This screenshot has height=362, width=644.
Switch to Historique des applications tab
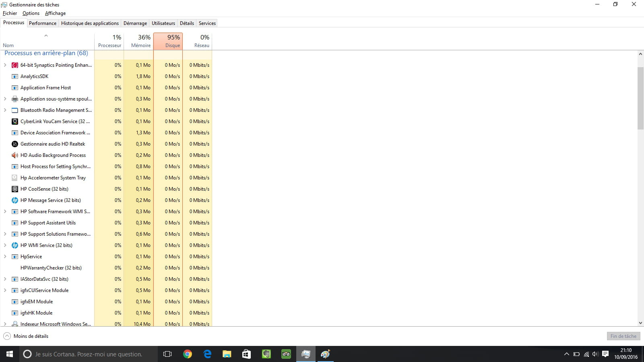click(90, 23)
